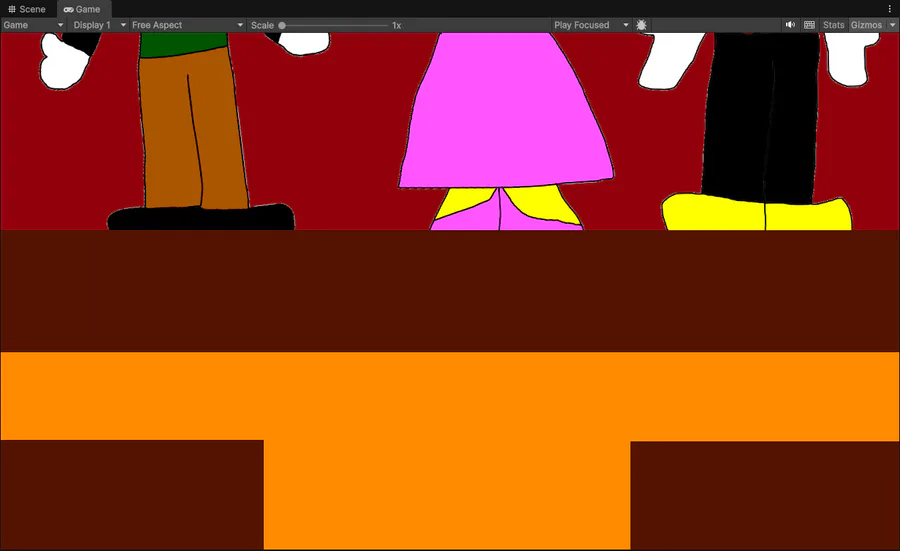Open the panel options three-dot menu
The image size is (900, 551).
pyautogui.click(x=890, y=9)
